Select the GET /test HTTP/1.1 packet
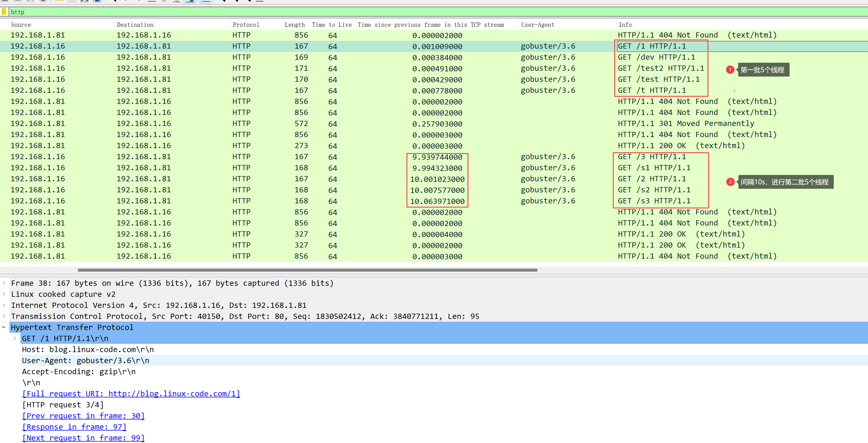Image resolution: width=868 pixels, height=443 pixels. (434, 80)
